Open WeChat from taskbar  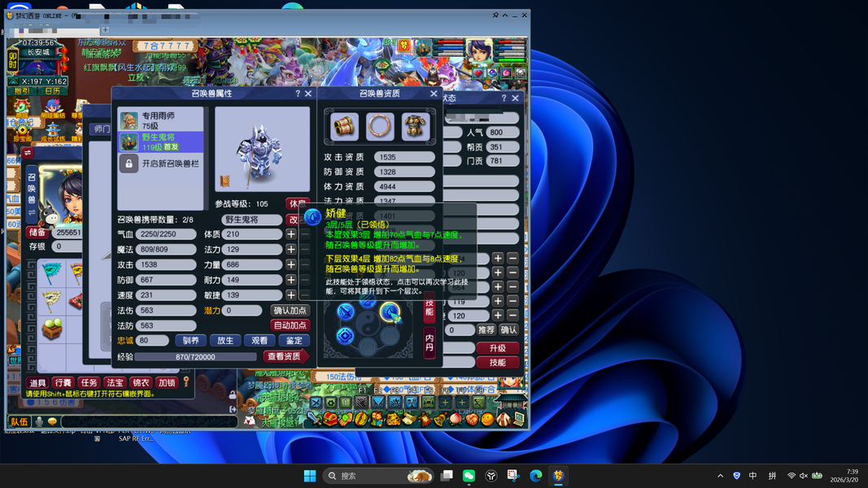pyautogui.click(x=469, y=476)
